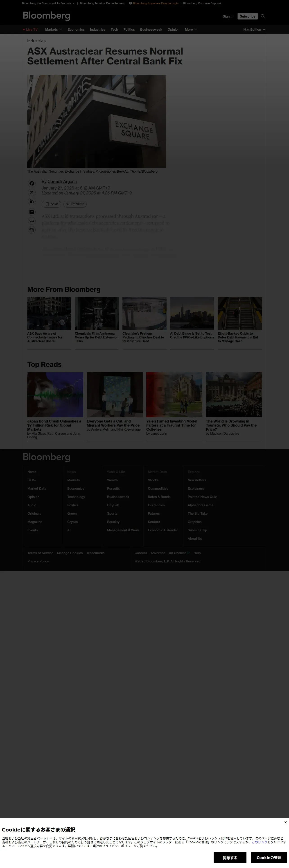Go to Industries in nav bar
This screenshot has height=868, width=289.
pyautogui.click(x=97, y=30)
